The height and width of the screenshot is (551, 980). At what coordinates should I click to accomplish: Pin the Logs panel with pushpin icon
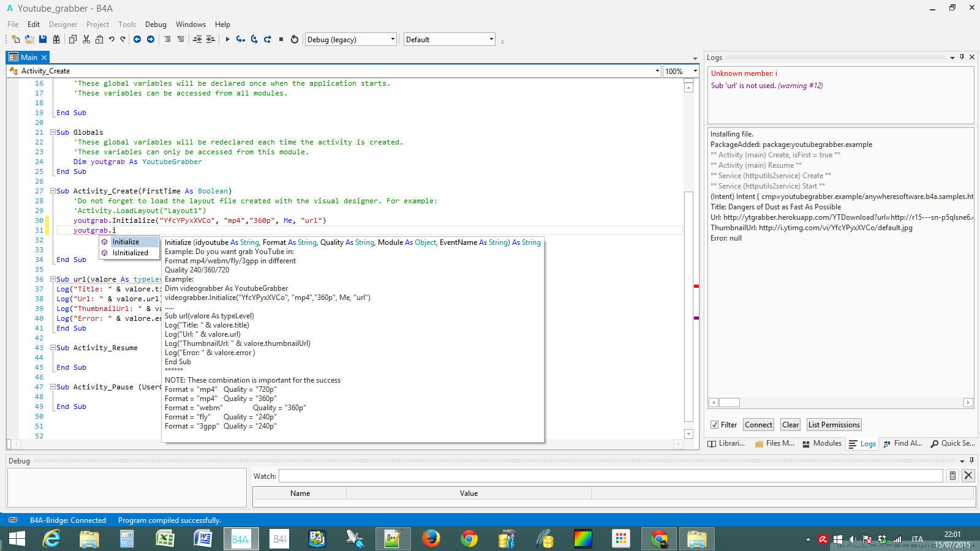pos(962,57)
